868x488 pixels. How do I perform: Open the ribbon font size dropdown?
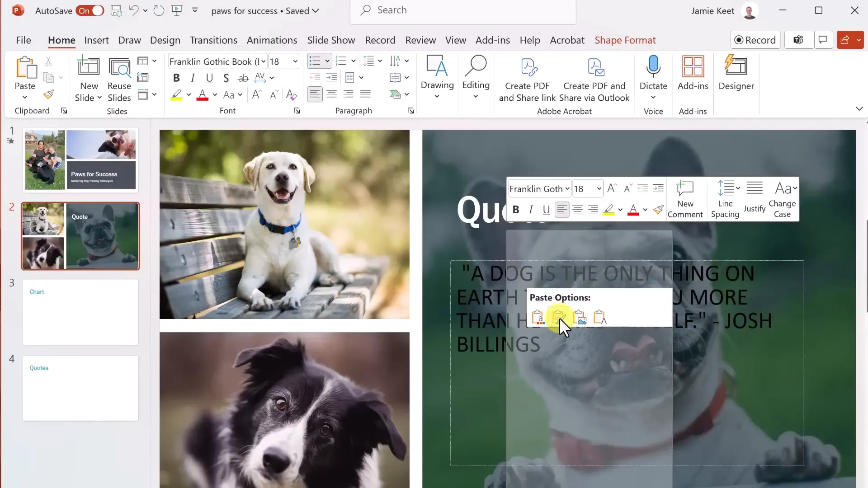pos(295,61)
